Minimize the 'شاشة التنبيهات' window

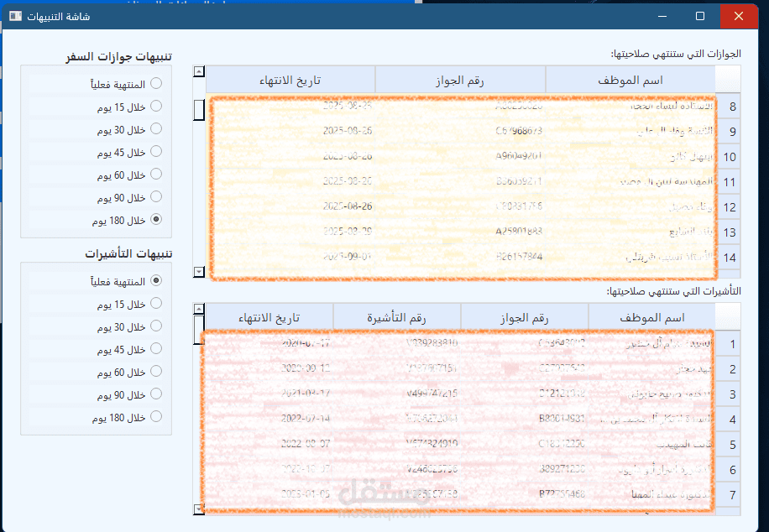point(662,16)
